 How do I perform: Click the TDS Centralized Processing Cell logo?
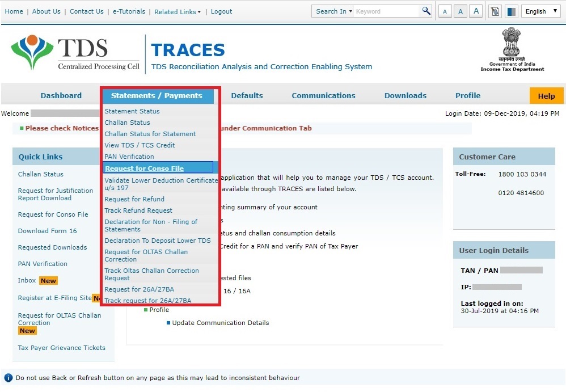pos(75,53)
